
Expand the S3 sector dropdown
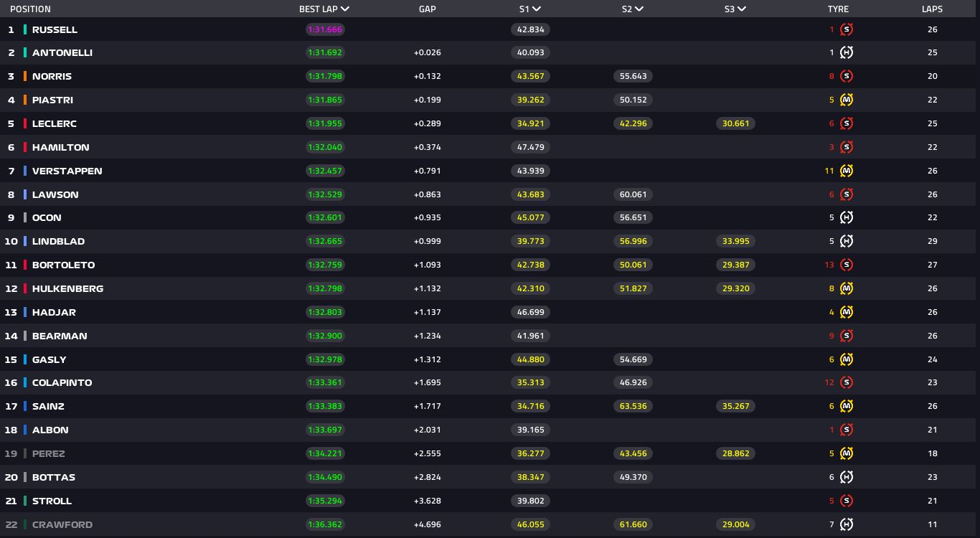coord(742,9)
